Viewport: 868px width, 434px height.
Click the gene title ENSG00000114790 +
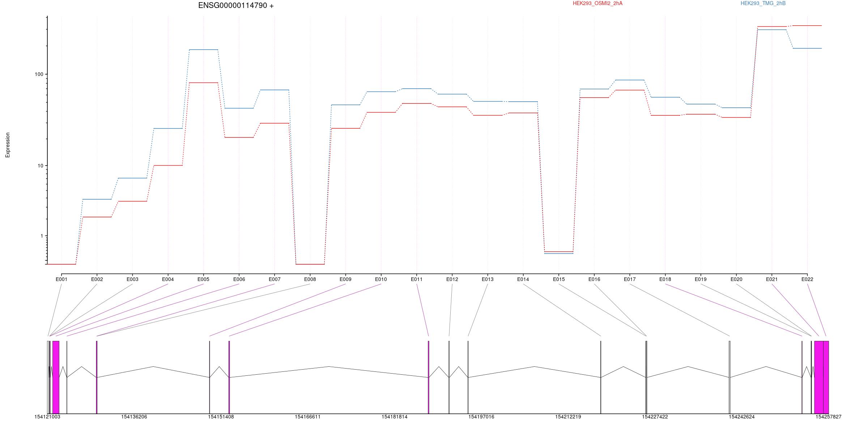click(236, 5)
